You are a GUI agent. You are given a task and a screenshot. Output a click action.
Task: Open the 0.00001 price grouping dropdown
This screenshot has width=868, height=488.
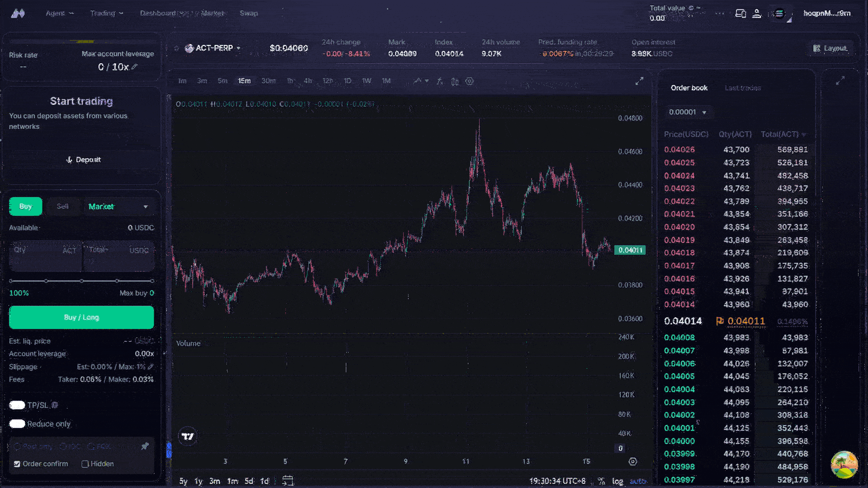(x=688, y=112)
